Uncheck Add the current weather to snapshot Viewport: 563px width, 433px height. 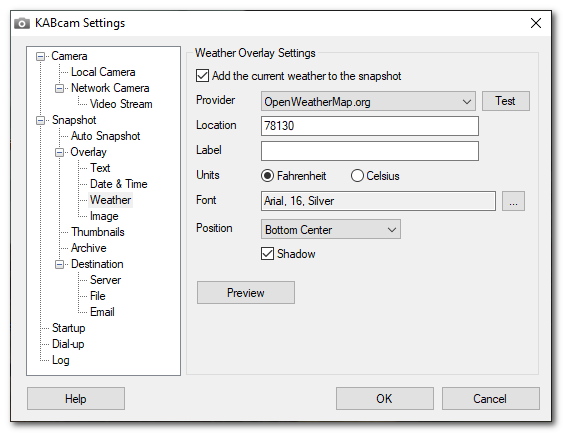point(202,76)
